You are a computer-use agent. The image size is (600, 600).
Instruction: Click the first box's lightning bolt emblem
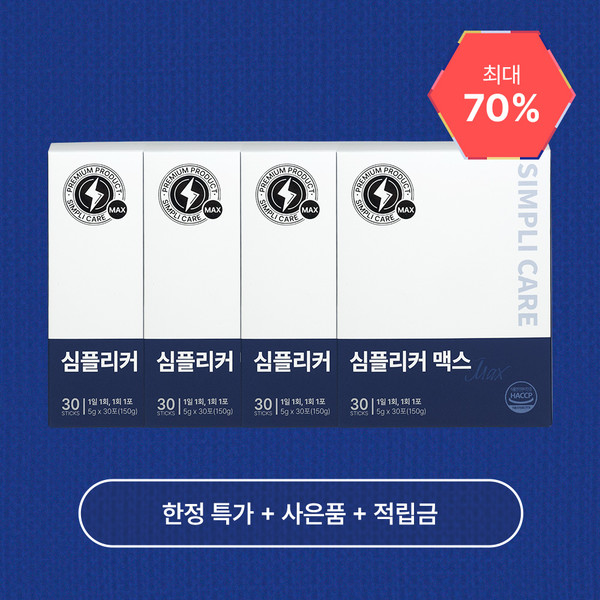pos(95,194)
